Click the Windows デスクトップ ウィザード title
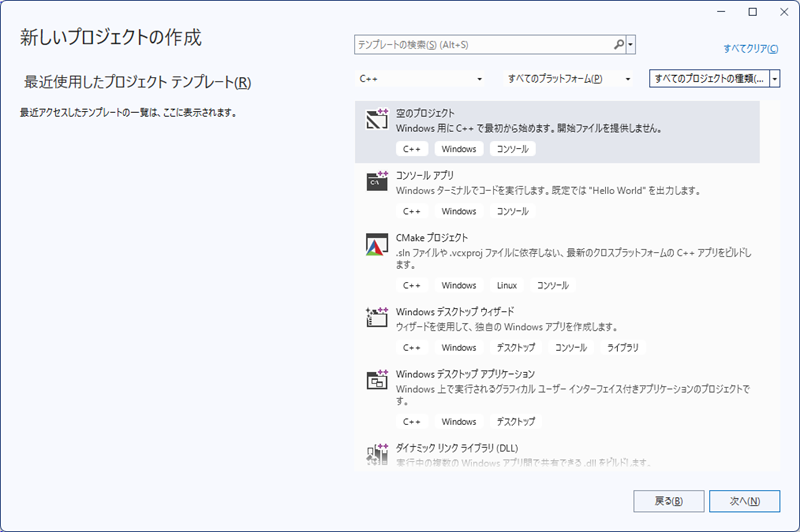 (455, 312)
